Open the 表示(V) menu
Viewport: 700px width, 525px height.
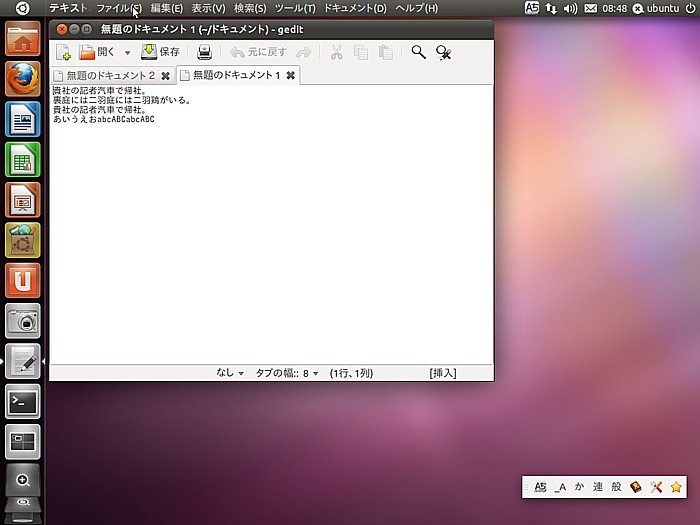point(208,8)
